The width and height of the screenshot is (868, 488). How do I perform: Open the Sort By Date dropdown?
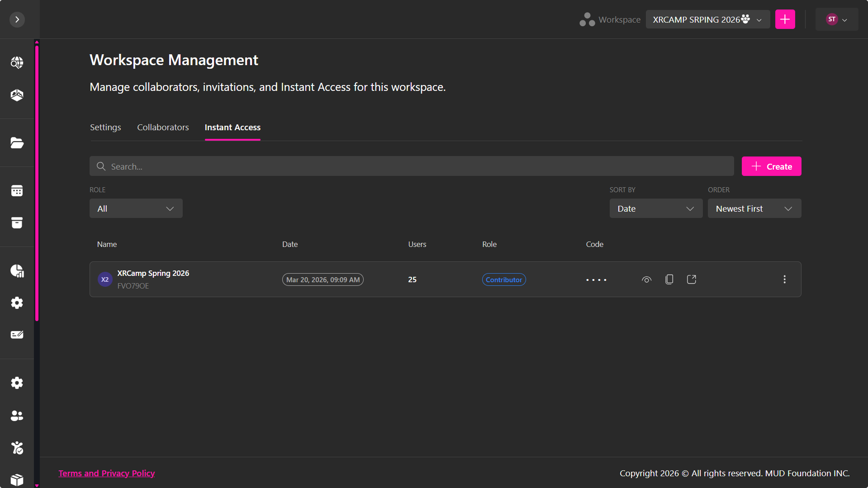tap(655, 208)
